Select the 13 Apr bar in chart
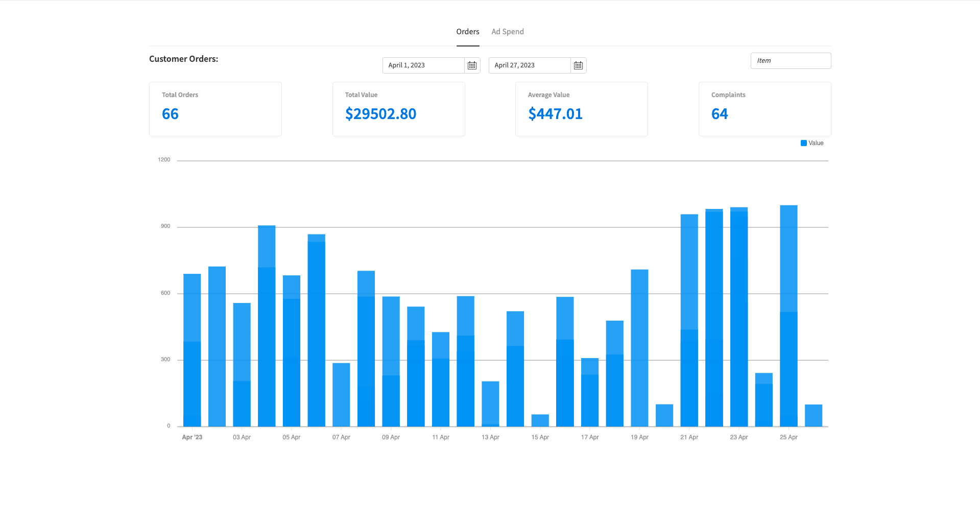 pos(490,404)
